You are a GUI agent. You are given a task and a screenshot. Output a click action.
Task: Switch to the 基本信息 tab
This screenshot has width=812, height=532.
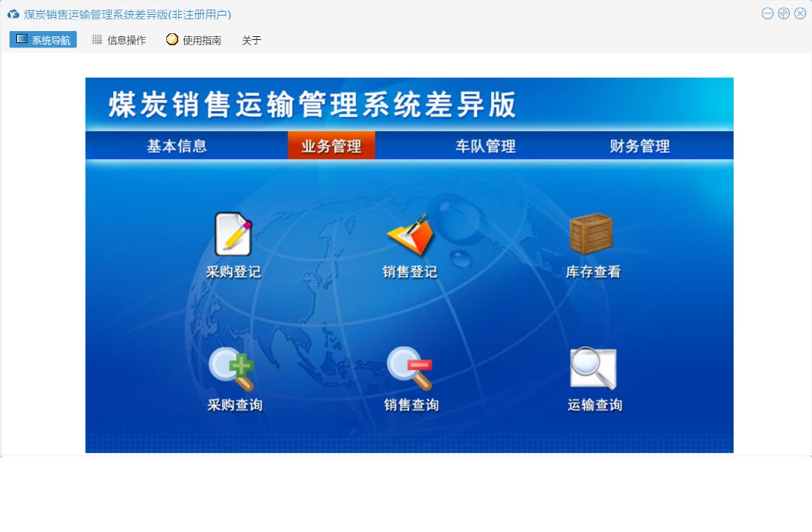click(x=177, y=147)
